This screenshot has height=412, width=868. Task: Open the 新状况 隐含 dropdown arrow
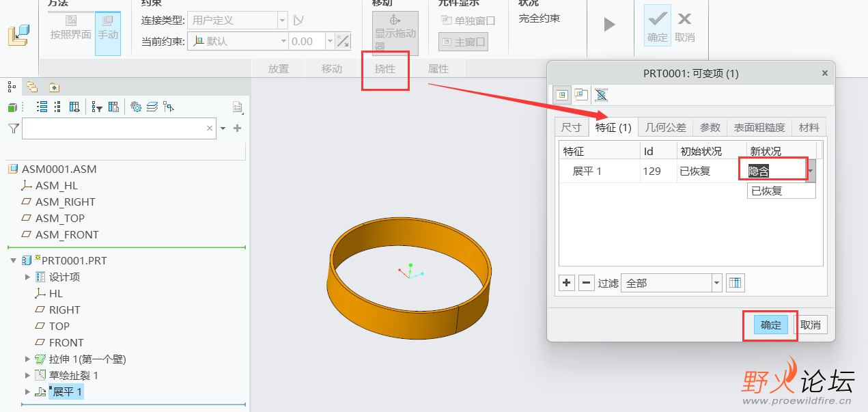coord(811,171)
